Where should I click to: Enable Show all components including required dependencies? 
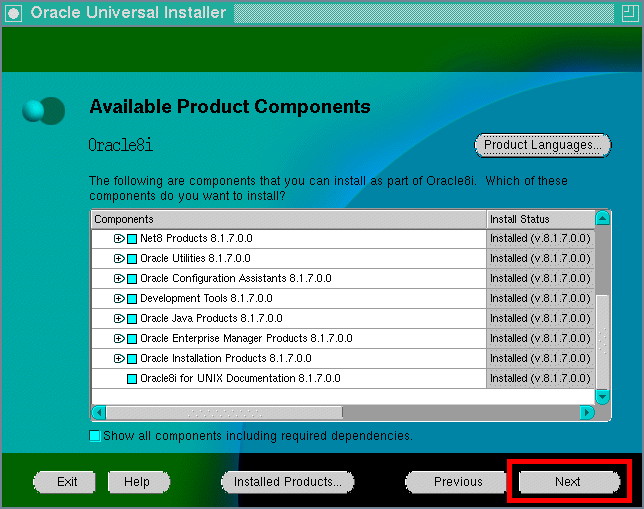tap(94, 436)
